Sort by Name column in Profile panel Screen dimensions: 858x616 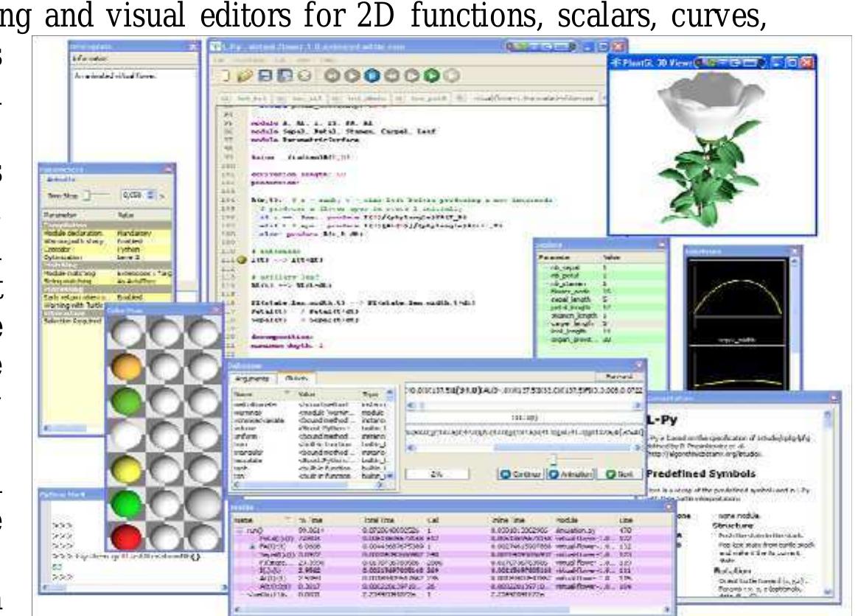(x=263, y=519)
